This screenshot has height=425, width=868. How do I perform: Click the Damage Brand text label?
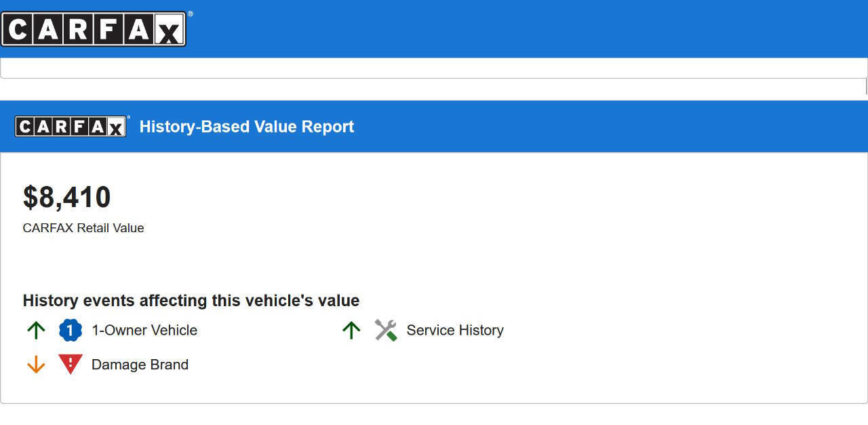click(139, 364)
